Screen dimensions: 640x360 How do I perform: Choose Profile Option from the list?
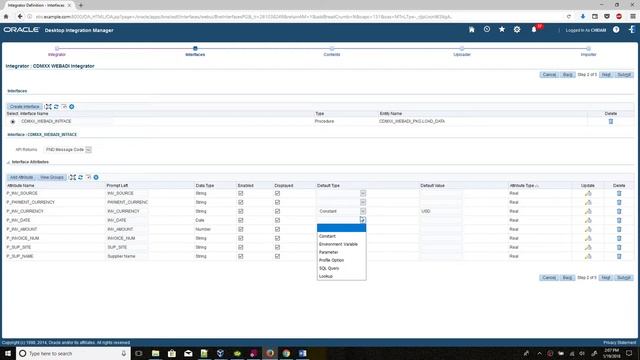[x=341, y=260]
